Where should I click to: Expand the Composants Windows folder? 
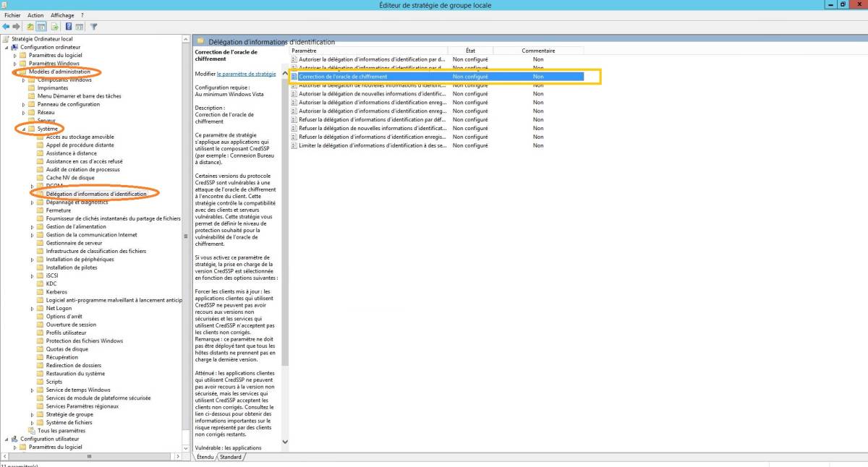tap(24, 80)
